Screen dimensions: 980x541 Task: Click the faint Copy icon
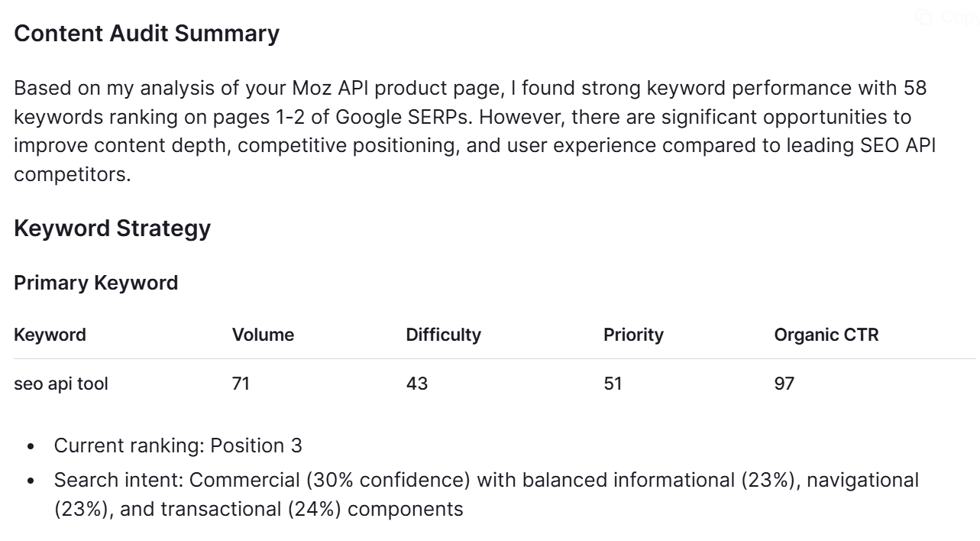coord(924,17)
